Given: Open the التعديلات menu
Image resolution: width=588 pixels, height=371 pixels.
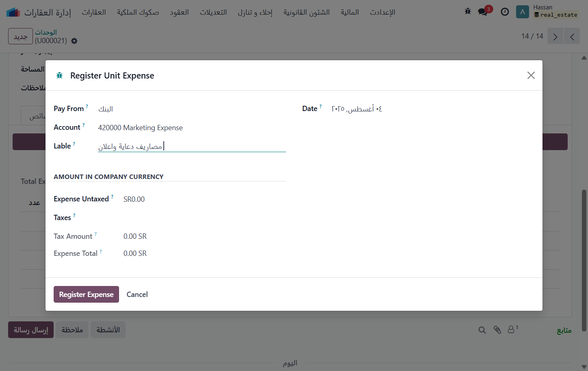Looking at the screenshot, I should [x=213, y=12].
